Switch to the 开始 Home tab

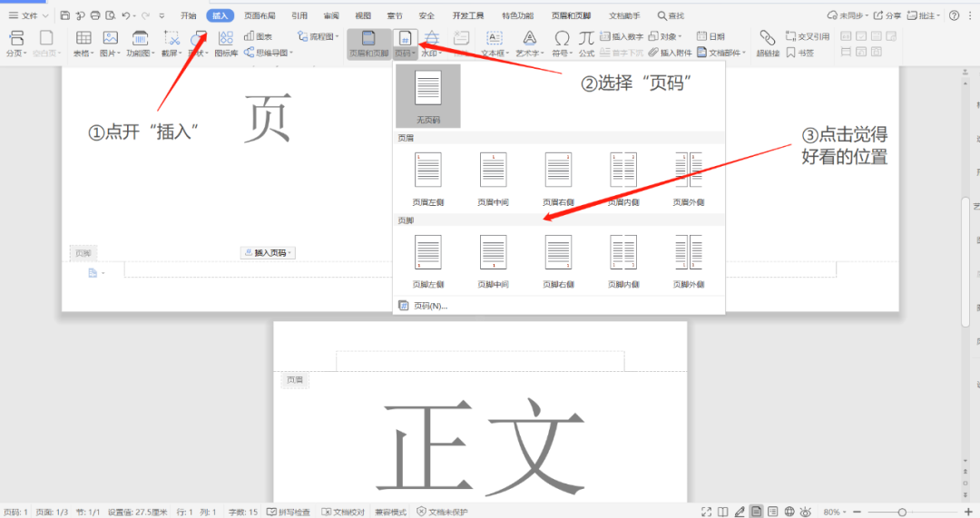188,15
